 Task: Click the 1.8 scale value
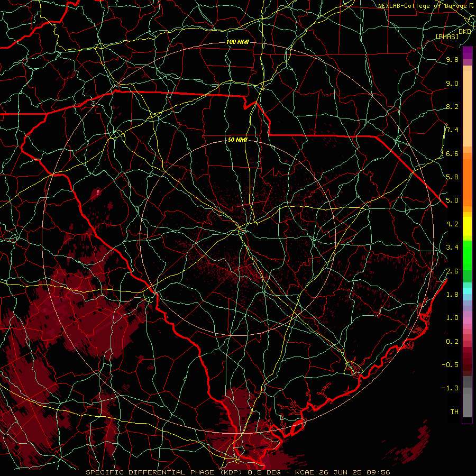coord(452,294)
